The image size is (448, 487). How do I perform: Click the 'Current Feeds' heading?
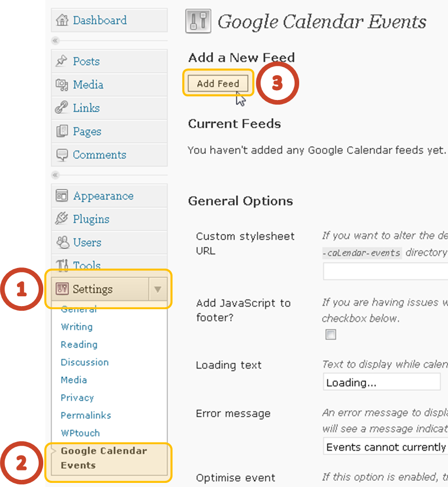(x=234, y=124)
